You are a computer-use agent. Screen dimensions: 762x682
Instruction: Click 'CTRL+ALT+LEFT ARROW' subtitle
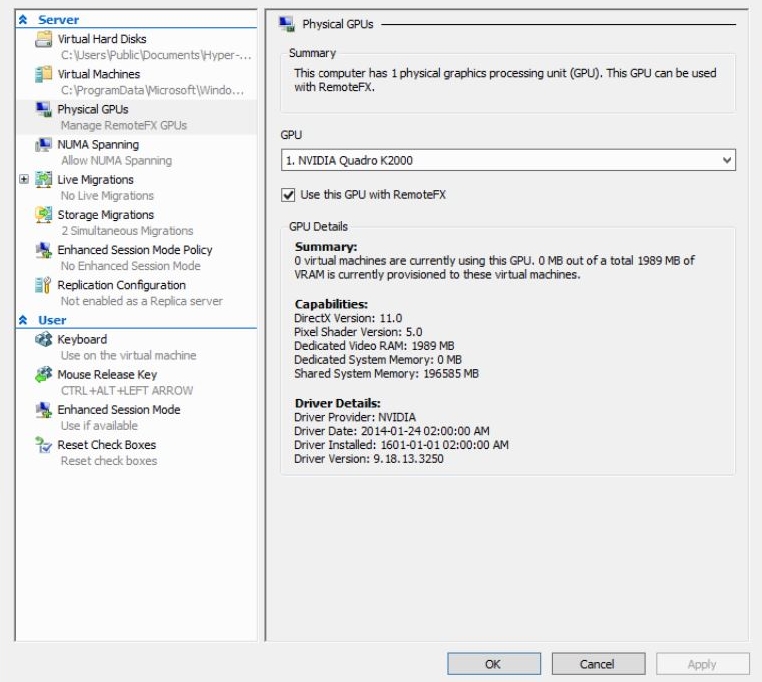tap(127, 390)
